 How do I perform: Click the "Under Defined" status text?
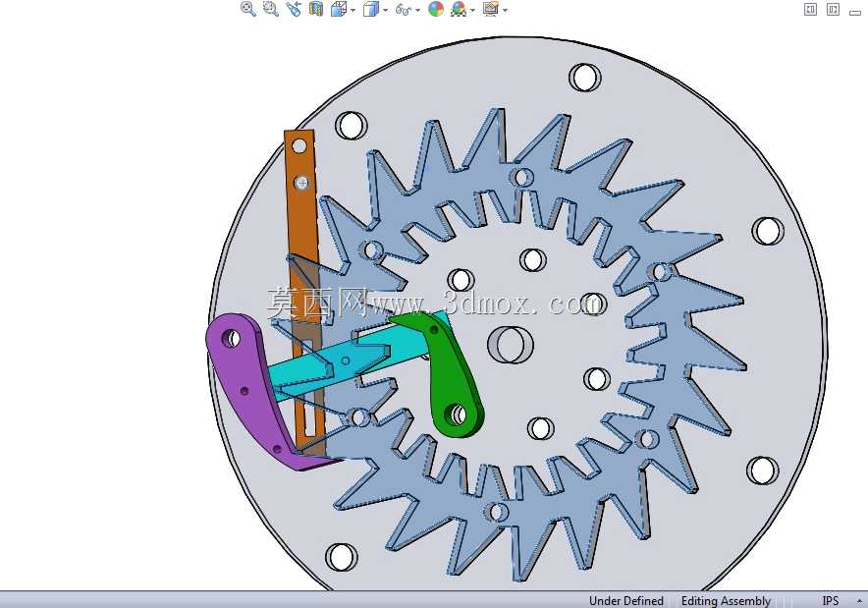coord(625,601)
